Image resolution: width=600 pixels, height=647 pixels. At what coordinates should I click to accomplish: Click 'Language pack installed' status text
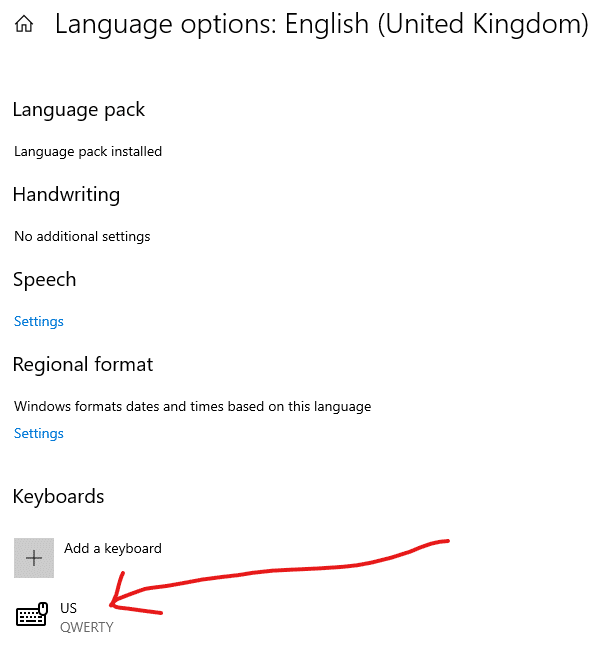(88, 151)
